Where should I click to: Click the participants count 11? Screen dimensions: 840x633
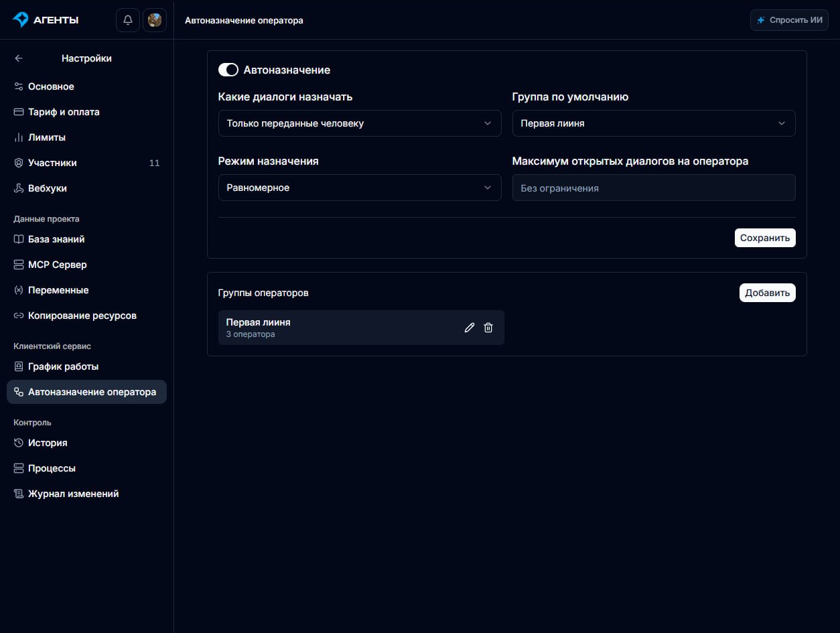[x=154, y=163]
